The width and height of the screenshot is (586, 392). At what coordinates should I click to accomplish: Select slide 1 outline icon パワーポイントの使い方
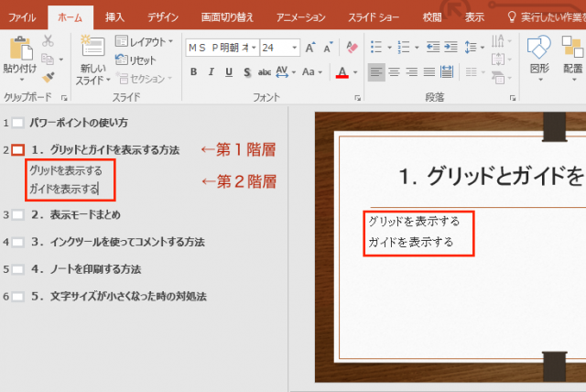[18, 122]
